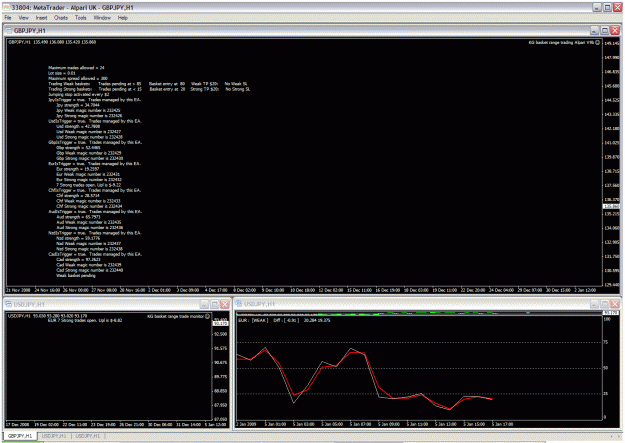Click the chart icon of the USDJPY,H1 price chart window
Viewport: 625px width, 443px height.
click(x=9, y=304)
